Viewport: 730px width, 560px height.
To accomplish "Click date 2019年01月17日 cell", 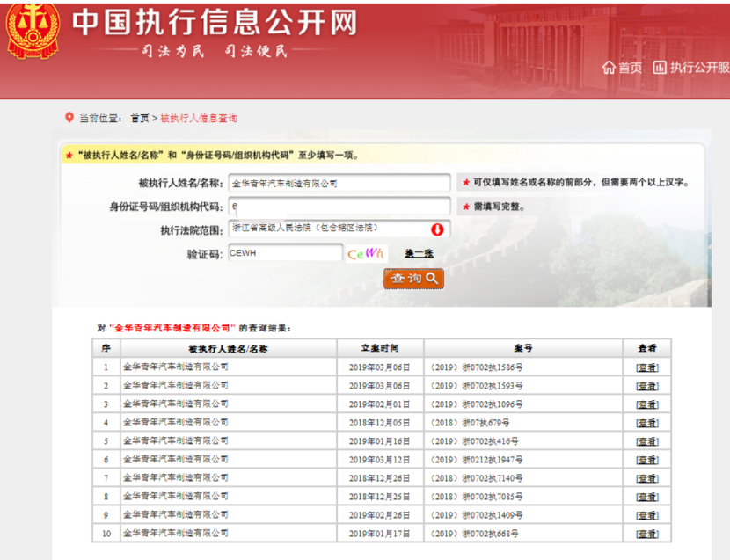I will 379,534.
